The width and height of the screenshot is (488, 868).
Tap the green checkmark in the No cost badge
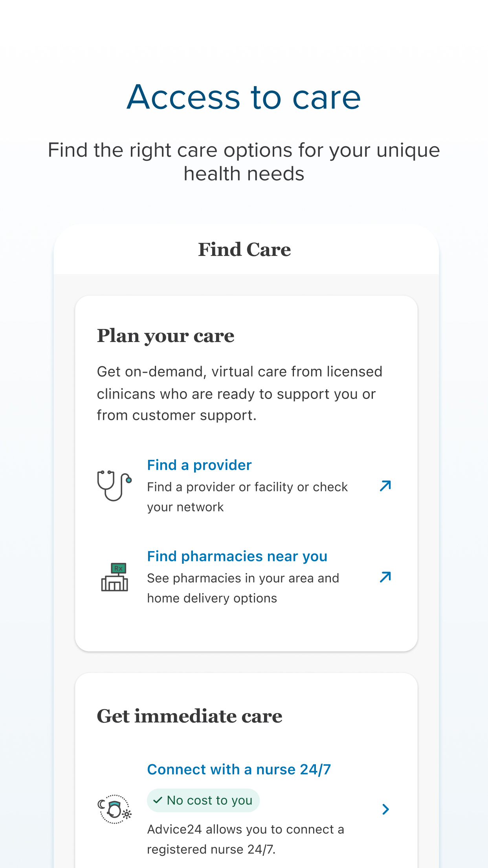(158, 800)
